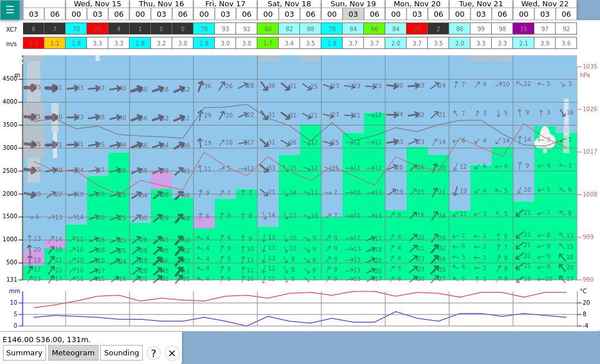
Task: Click the red 0.6 m/s wind cell
Action: coord(33,43)
